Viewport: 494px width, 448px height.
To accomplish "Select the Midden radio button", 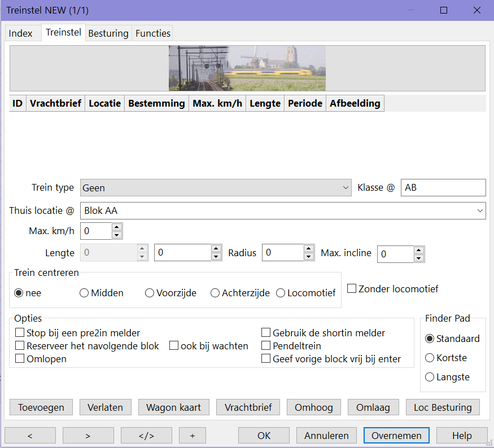I will pyautogui.click(x=84, y=293).
